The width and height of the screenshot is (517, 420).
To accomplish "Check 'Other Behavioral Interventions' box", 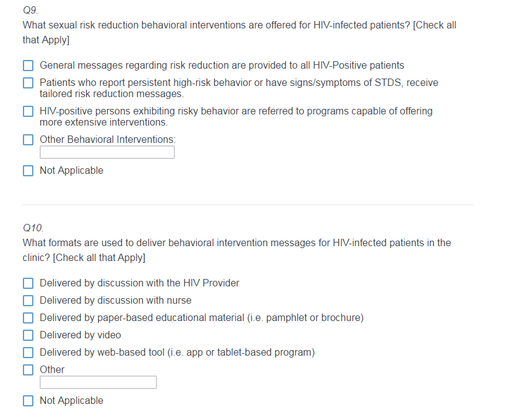I will (28, 140).
